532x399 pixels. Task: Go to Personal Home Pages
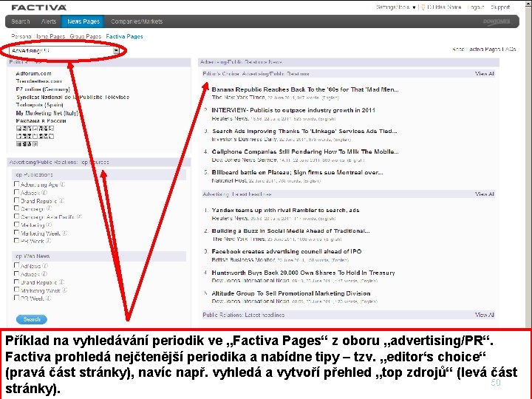click(38, 36)
